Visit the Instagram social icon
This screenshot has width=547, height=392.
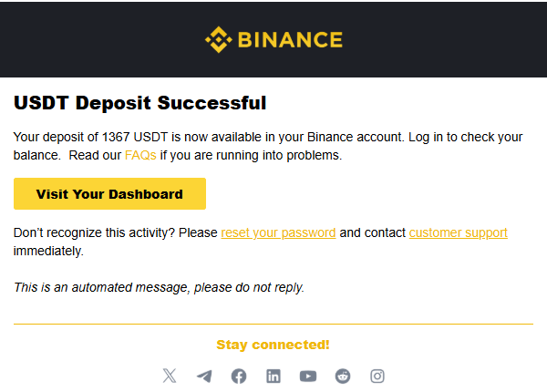tap(377, 376)
